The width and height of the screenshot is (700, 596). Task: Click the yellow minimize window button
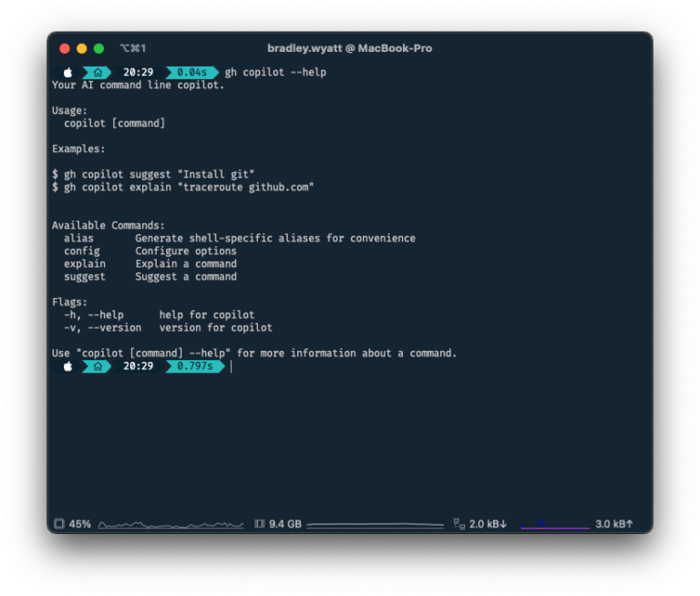(x=82, y=48)
